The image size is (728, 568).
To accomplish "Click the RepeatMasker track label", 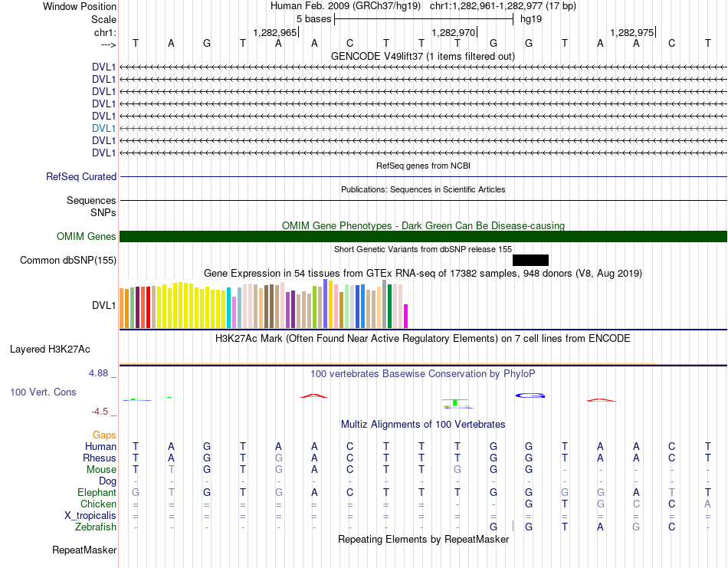I will coord(84,550).
